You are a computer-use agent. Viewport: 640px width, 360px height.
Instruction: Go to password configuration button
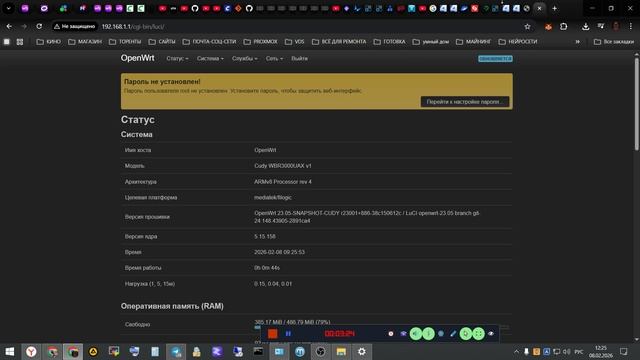[465, 102]
